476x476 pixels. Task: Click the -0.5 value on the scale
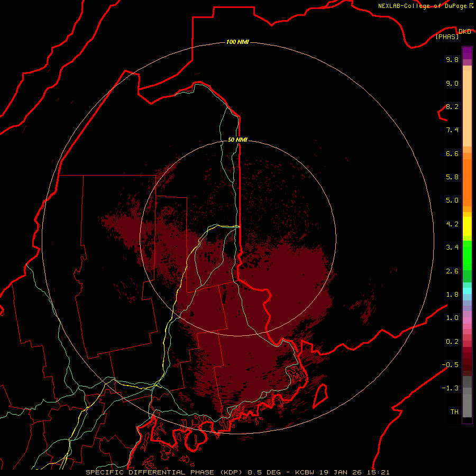coord(450,365)
